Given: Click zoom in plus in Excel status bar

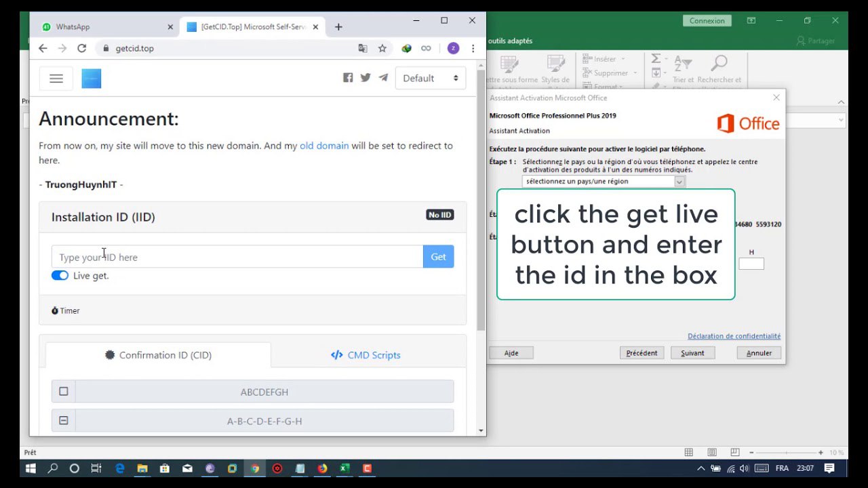Looking at the screenshot, I should coord(821,452).
